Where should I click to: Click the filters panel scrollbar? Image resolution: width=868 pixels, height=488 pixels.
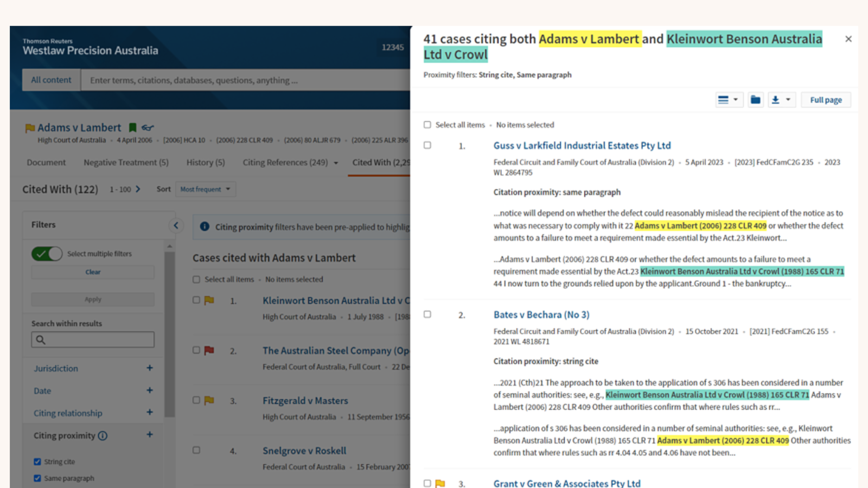point(169,333)
